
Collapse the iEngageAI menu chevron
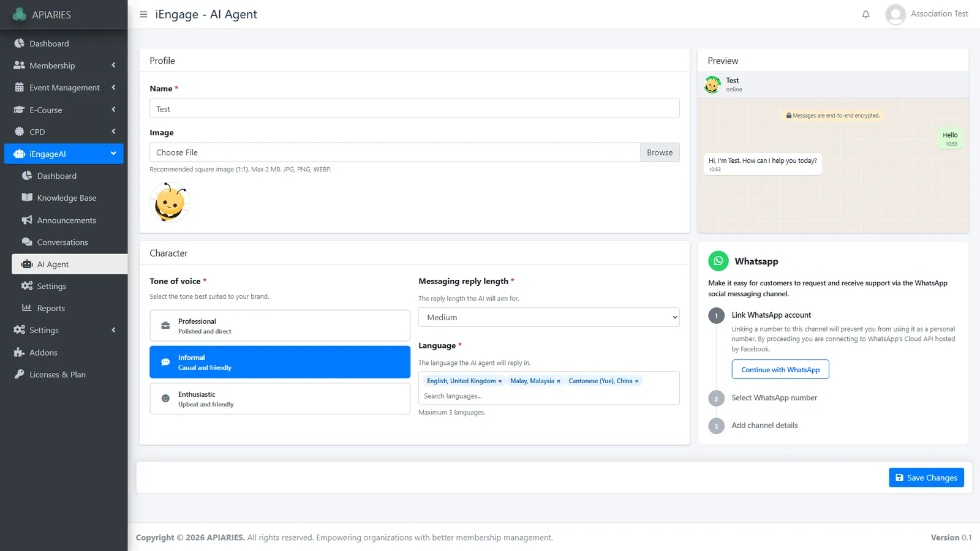(x=113, y=154)
